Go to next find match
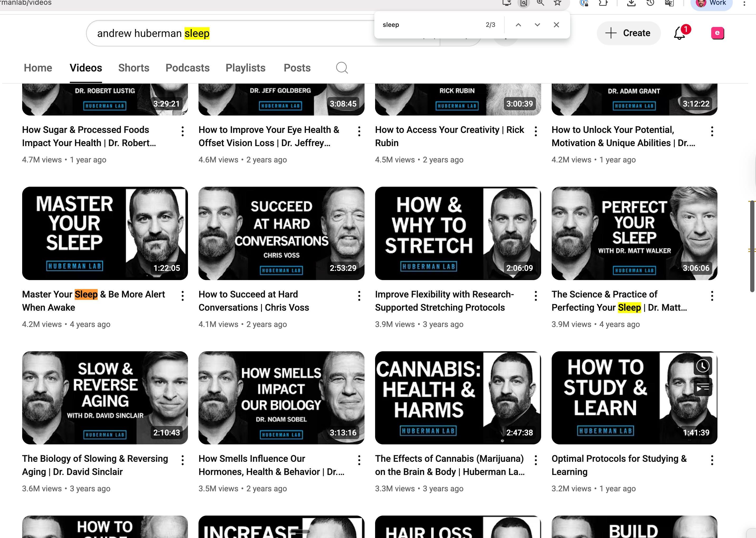This screenshot has width=756, height=538. pos(537,25)
